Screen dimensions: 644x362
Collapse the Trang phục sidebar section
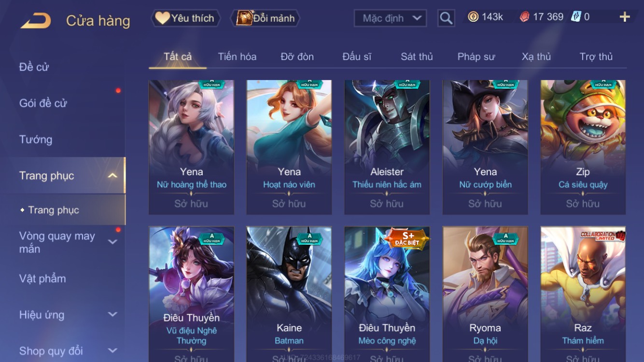point(112,176)
